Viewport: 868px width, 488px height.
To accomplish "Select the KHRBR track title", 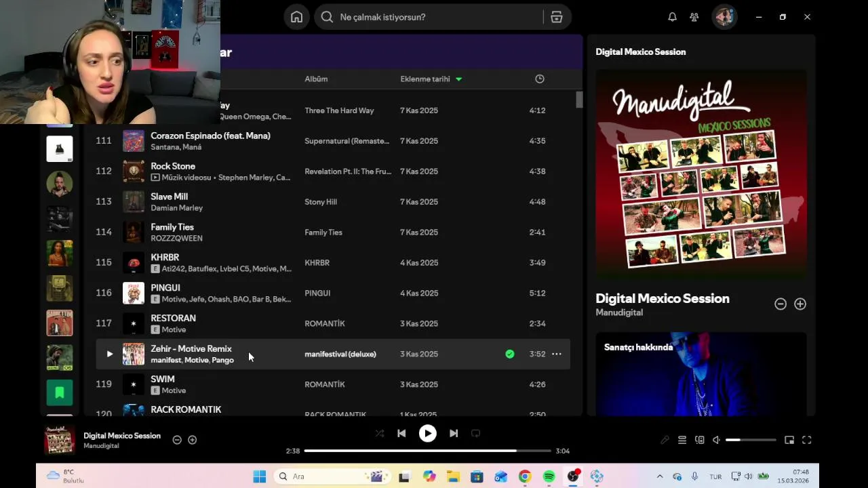I will (x=165, y=258).
